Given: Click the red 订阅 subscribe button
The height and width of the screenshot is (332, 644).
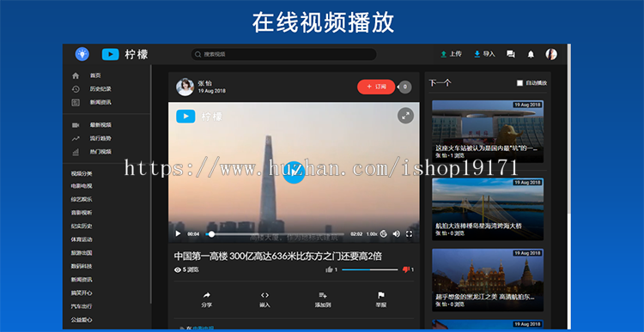Looking at the screenshot, I should click(x=376, y=87).
